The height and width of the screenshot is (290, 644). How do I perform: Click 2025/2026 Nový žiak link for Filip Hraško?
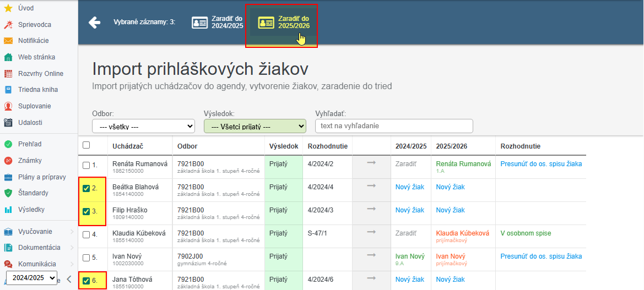450,210
